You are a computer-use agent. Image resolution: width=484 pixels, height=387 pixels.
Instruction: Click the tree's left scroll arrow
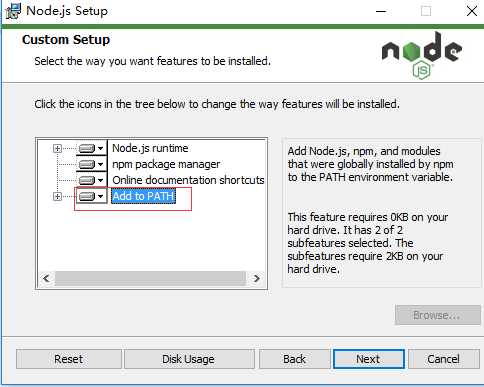point(46,278)
